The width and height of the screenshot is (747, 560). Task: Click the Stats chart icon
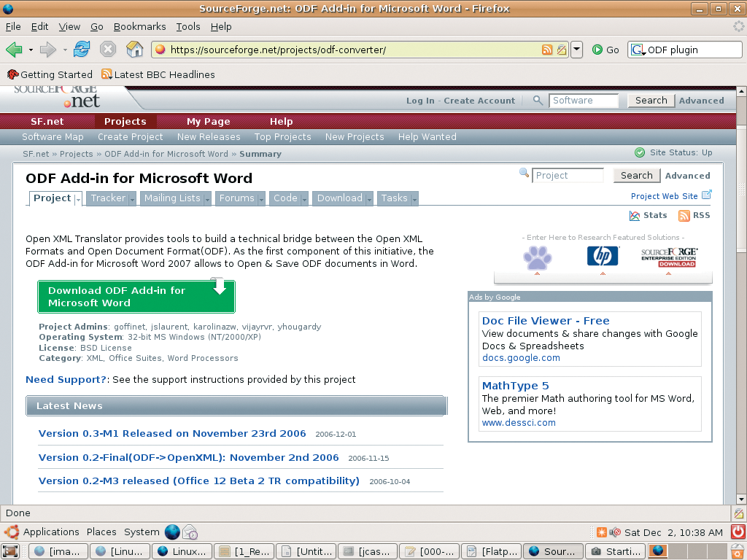pyautogui.click(x=635, y=216)
